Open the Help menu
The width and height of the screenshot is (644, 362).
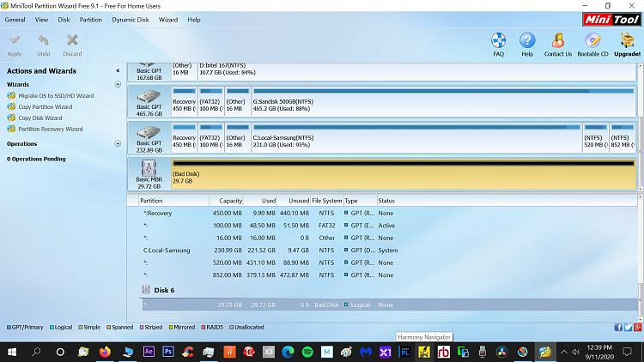click(x=194, y=20)
